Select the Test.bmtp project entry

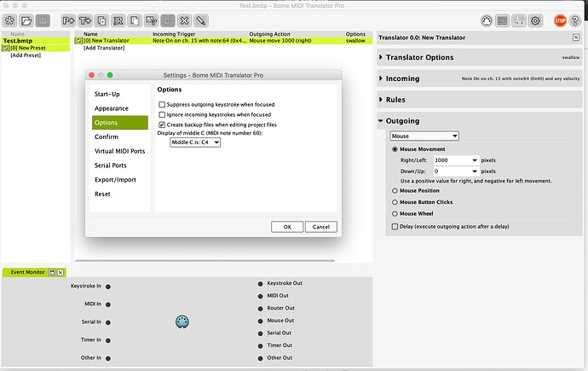tap(35, 41)
